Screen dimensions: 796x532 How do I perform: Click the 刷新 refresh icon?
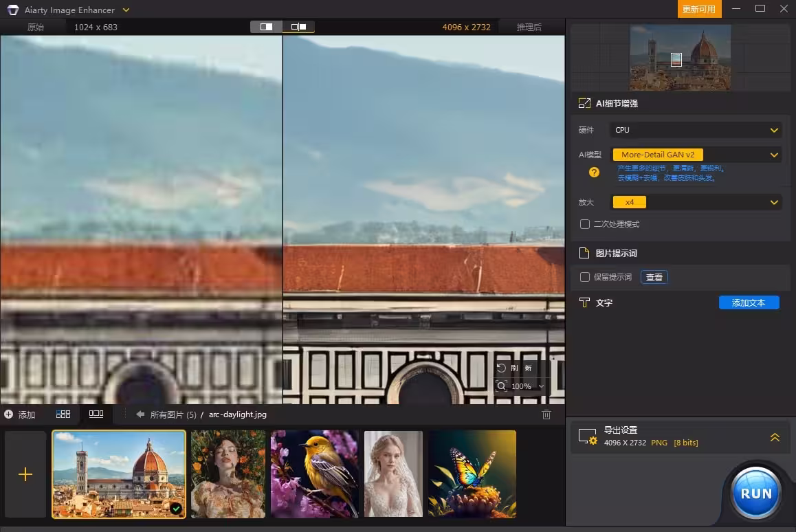(x=502, y=368)
